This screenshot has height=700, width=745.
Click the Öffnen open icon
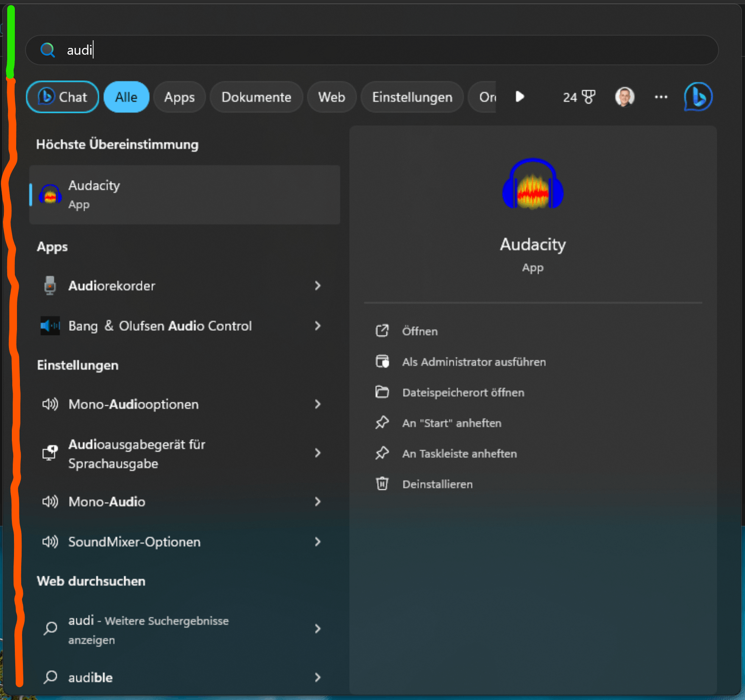pos(382,331)
